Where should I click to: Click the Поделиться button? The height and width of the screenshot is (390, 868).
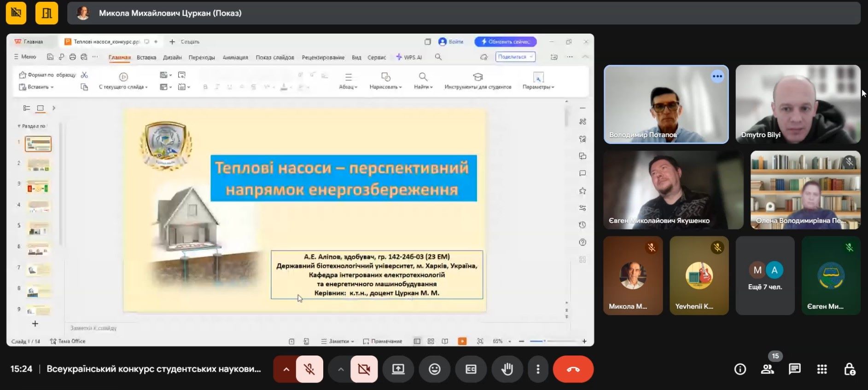515,57
